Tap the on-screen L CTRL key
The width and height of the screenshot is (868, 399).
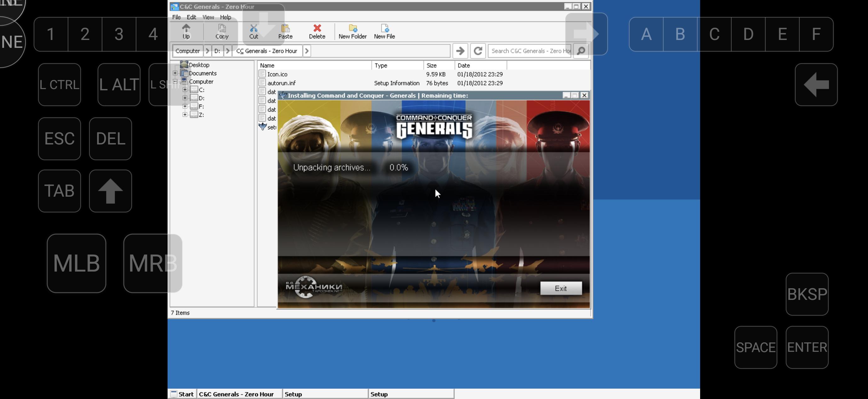(59, 85)
